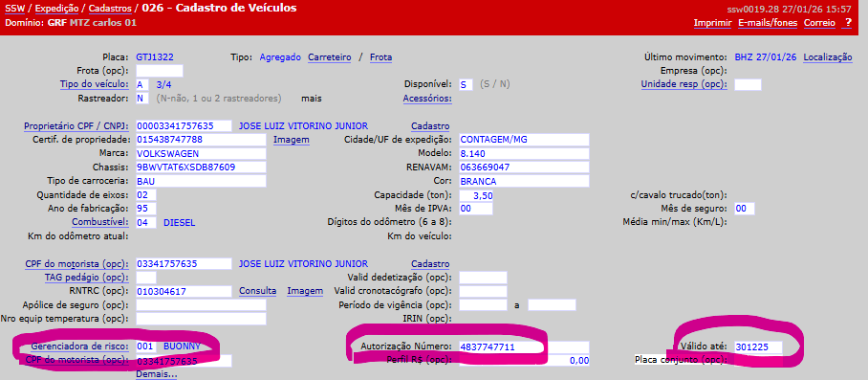
Task: Select Agregado vehicle type
Action: pyautogui.click(x=280, y=57)
